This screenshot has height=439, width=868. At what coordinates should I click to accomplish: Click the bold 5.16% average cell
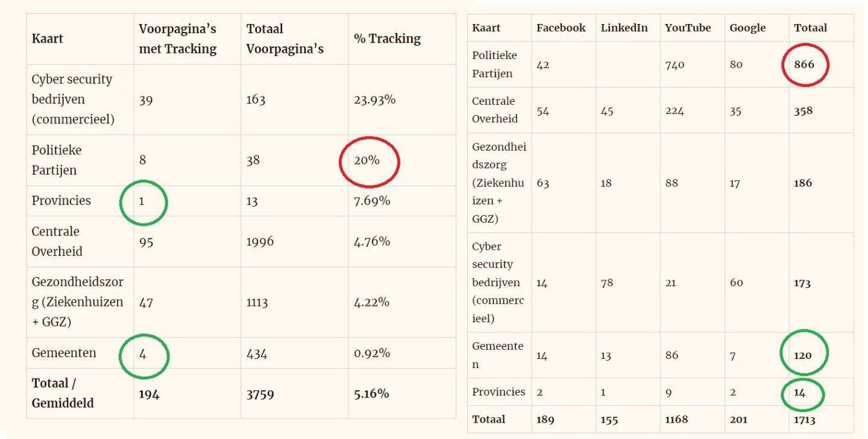[x=371, y=394]
